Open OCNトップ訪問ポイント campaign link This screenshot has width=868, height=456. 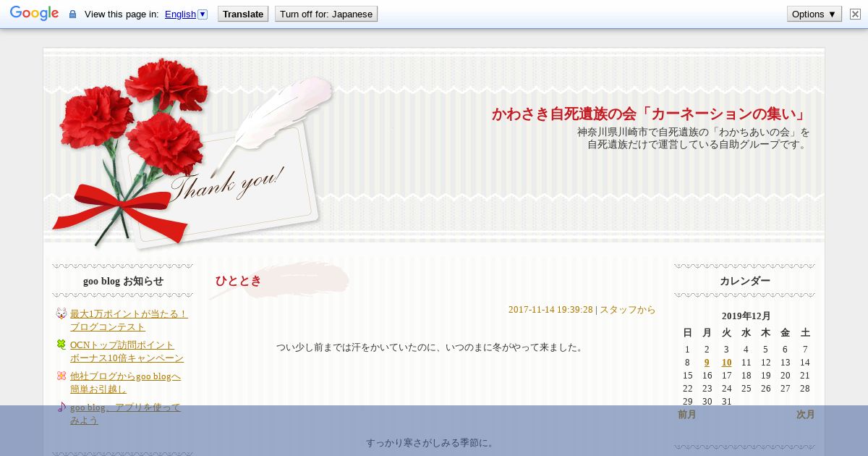click(127, 351)
